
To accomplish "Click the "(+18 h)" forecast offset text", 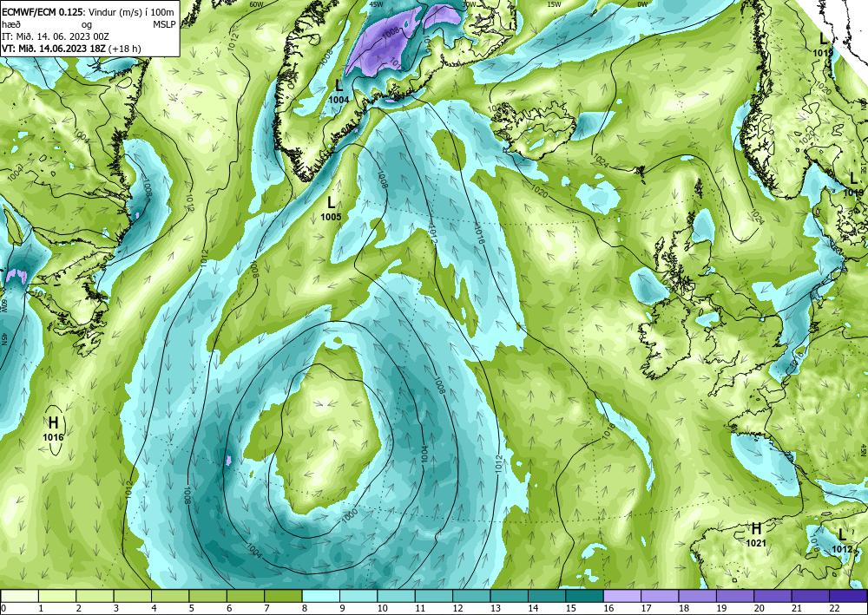I will click(x=126, y=48).
